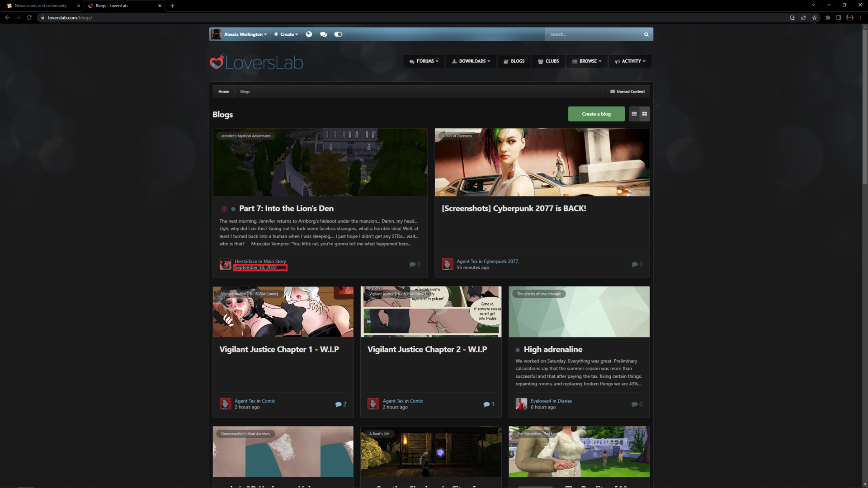Image resolution: width=868 pixels, height=488 pixels.
Task: Toggle the dark/light theme switch
Action: pos(338,34)
